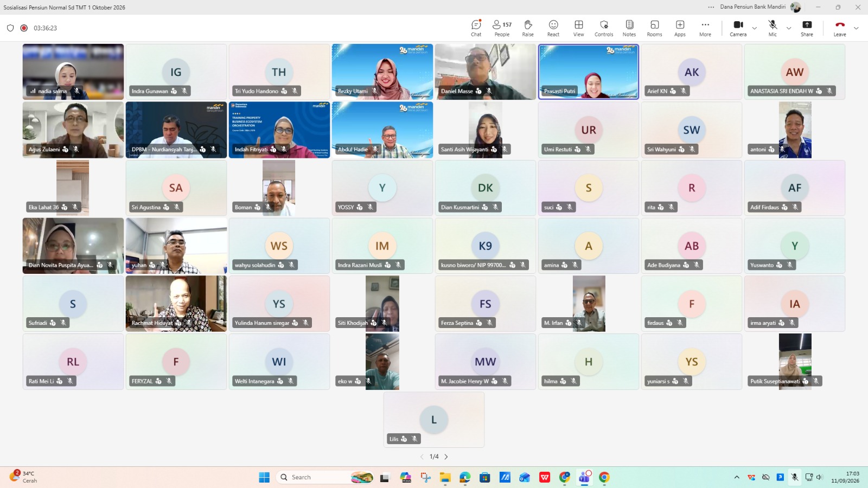Screen dimensions: 868x488
Task: Select Tri Yudo Handono participant tile
Action: [279, 72]
